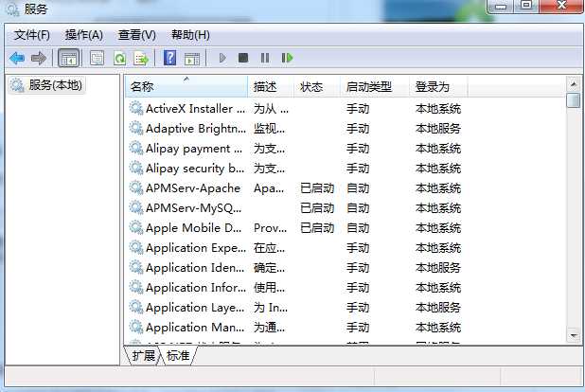This screenshot has height=392, width=585.
Task: Select the Application Laye... service name
Action: (x=195, y=308)
